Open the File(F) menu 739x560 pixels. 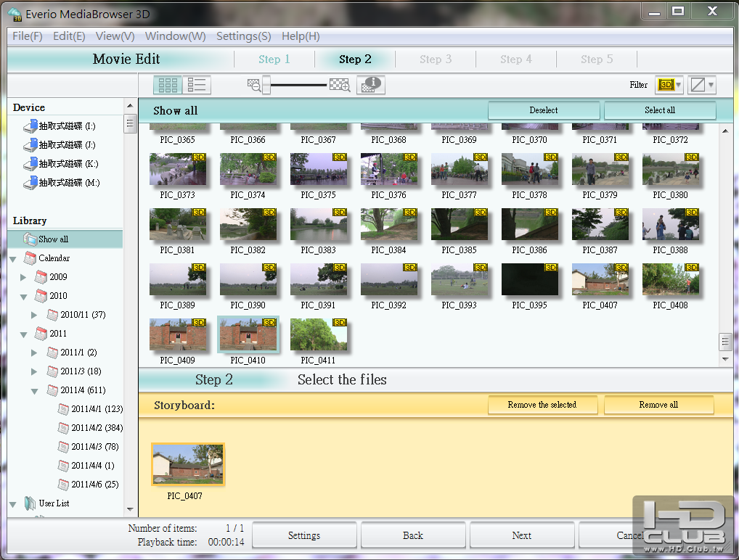point(28,36)
